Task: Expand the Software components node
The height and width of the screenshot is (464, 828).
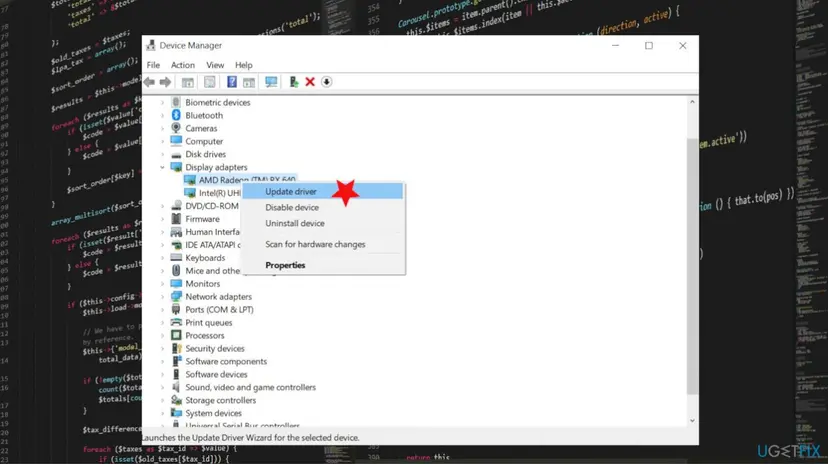Action: point(163,361)
